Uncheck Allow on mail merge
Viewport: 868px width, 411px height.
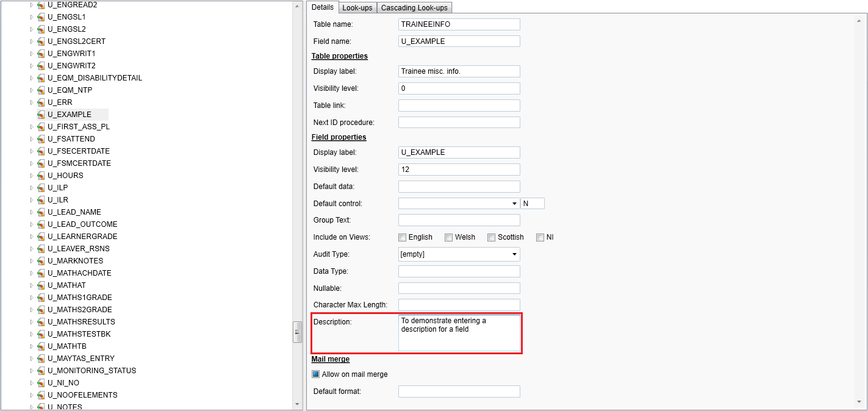tap(316, 374)
